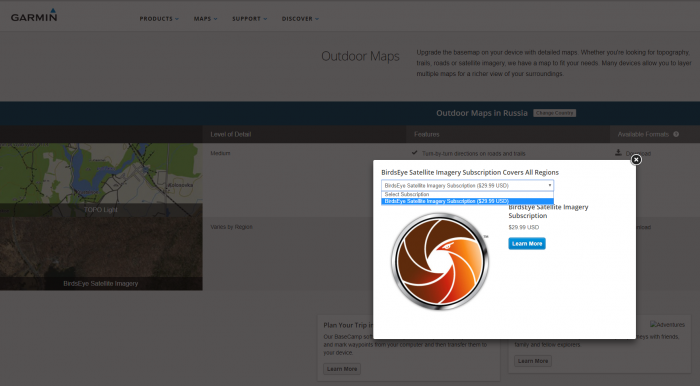The width and height of the screenshot is (700, 386).
Task: Click the Adventures image placeholder
Action: [x=667, y=325]
